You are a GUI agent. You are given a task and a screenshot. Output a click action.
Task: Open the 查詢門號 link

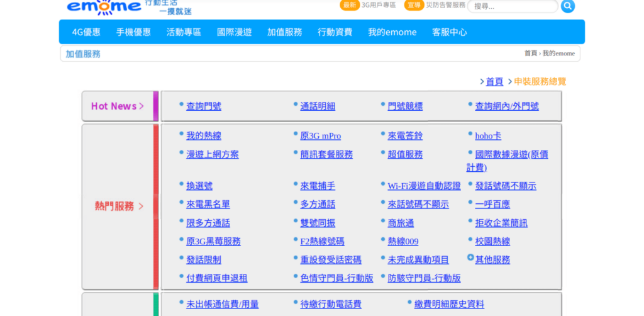tap(204, 106)
